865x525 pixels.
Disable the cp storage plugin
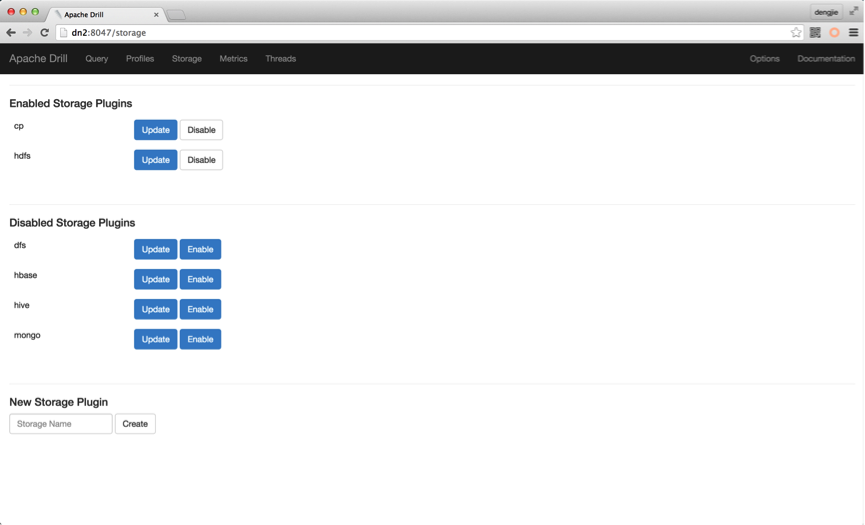pos(201,130)
